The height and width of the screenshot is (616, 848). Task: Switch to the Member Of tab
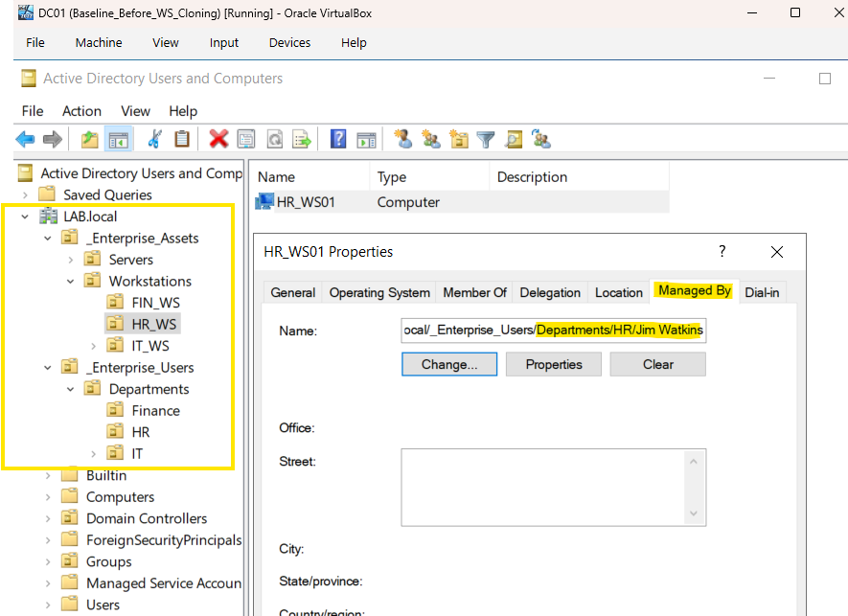474,292
